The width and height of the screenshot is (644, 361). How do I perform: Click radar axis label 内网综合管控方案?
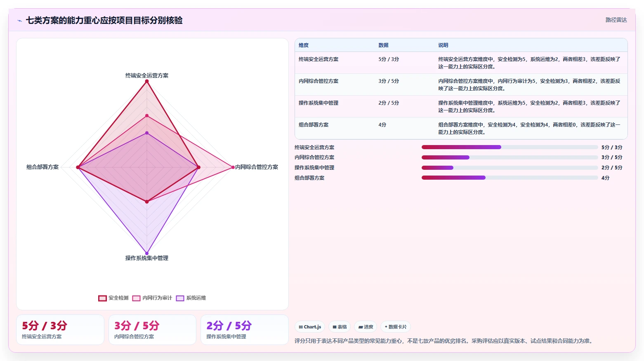[x=257, y=167]
